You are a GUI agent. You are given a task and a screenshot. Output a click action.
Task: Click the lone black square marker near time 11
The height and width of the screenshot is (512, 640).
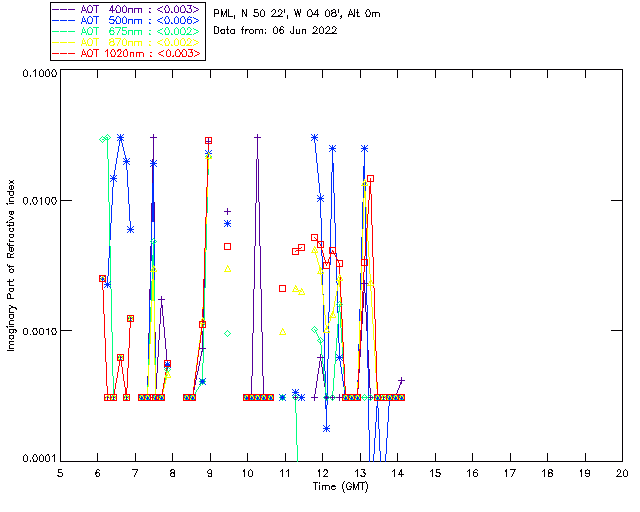[283, 288]
